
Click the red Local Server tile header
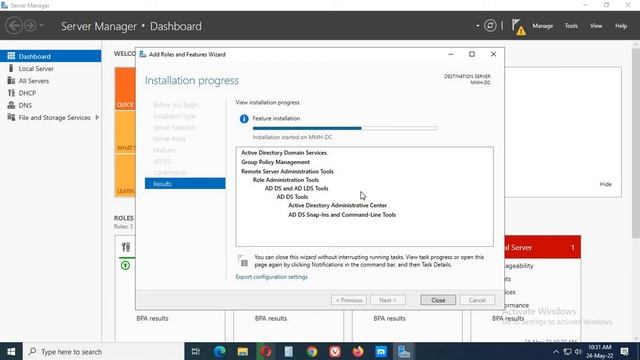click(x=542, y=247)
